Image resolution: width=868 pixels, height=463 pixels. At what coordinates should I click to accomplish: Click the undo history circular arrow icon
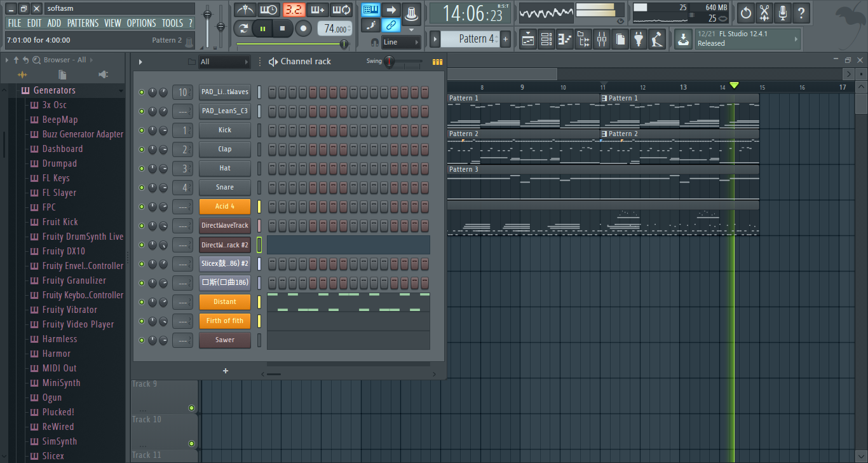click(x=746, y=12)
